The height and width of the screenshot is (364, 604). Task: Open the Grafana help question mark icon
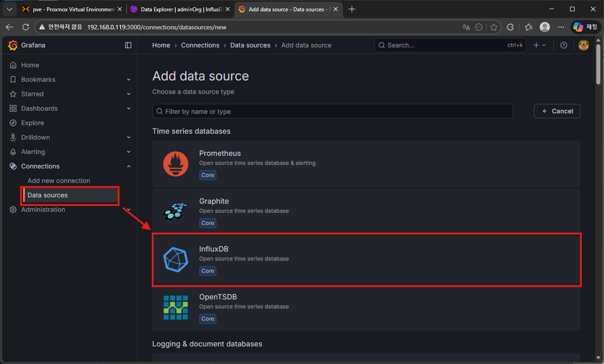pos(563,45)
